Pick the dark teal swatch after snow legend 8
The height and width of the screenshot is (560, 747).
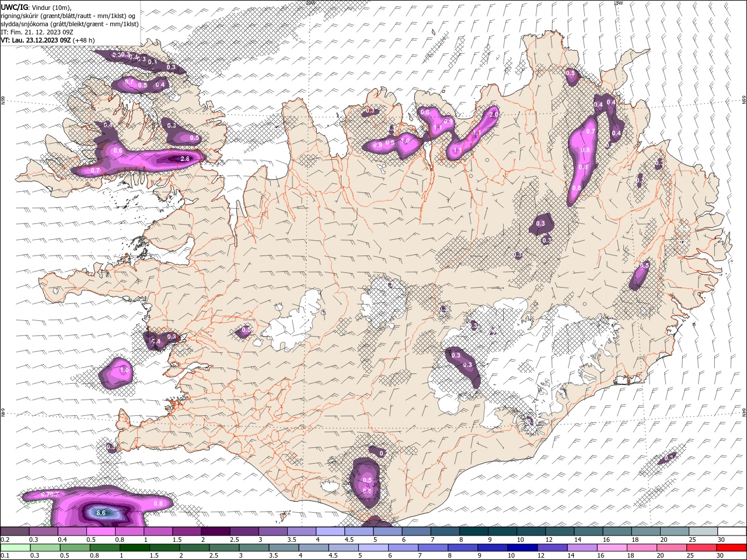click(473, 531)
